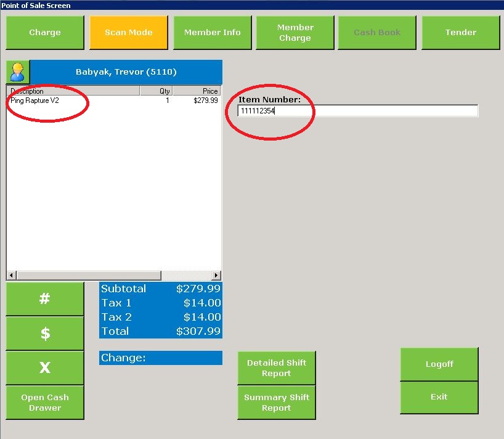
Task: Click the $279.99 price cell
Action: click(205, 101)
